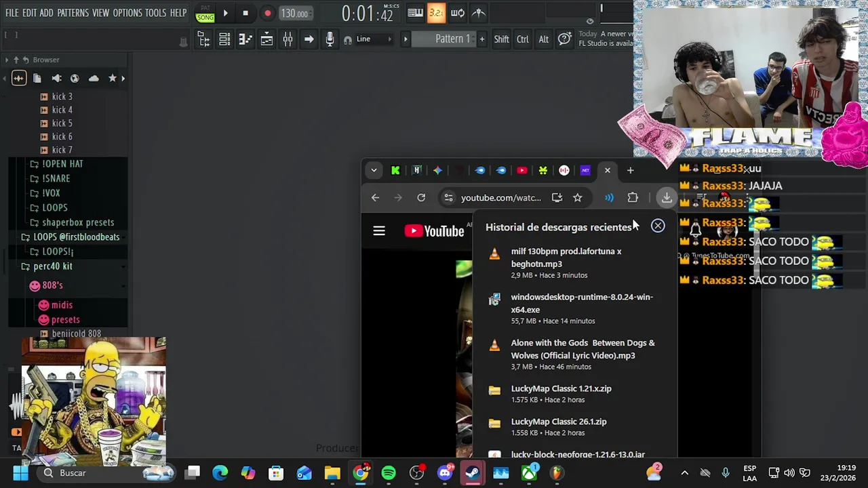Select the browser starred favorites tab icon

point(113,79)
